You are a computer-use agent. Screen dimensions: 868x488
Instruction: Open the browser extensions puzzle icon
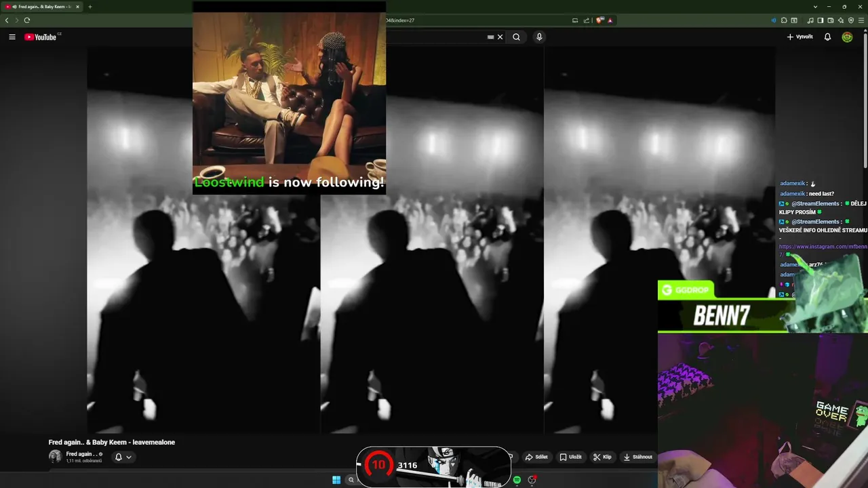(784, 20)
